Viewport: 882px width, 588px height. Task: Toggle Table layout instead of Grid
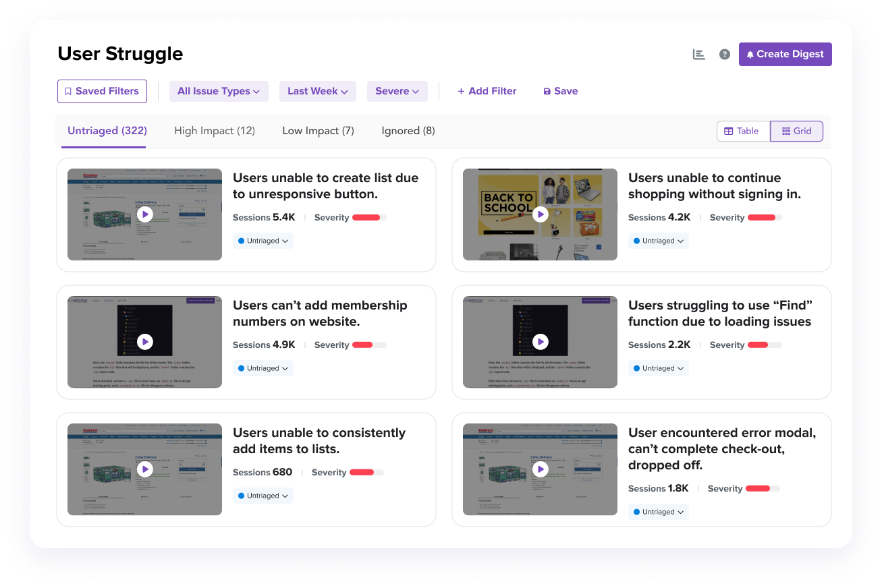(742, 131)
